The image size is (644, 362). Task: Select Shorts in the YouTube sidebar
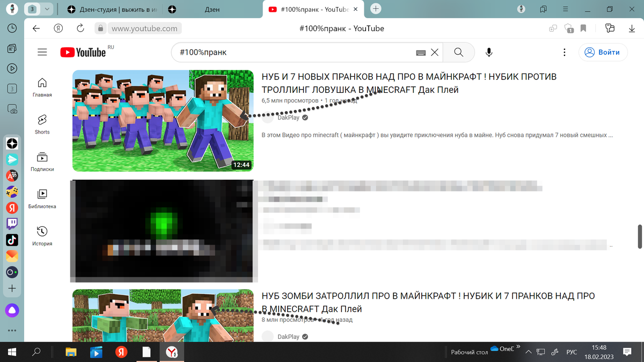41,123
